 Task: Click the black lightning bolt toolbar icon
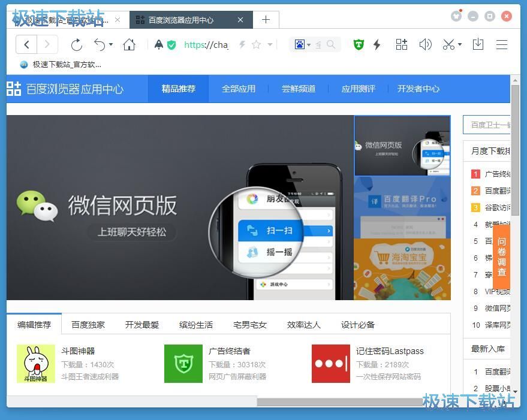377,44
